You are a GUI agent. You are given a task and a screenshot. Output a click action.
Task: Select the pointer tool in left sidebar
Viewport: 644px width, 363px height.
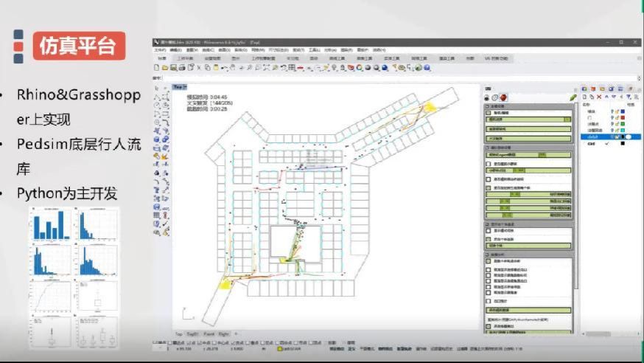coord(157,88)
